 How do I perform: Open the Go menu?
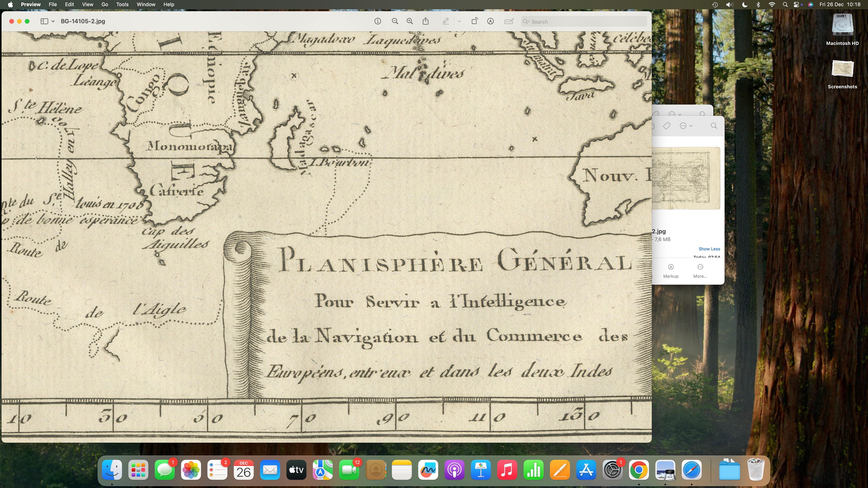[105, 4]
